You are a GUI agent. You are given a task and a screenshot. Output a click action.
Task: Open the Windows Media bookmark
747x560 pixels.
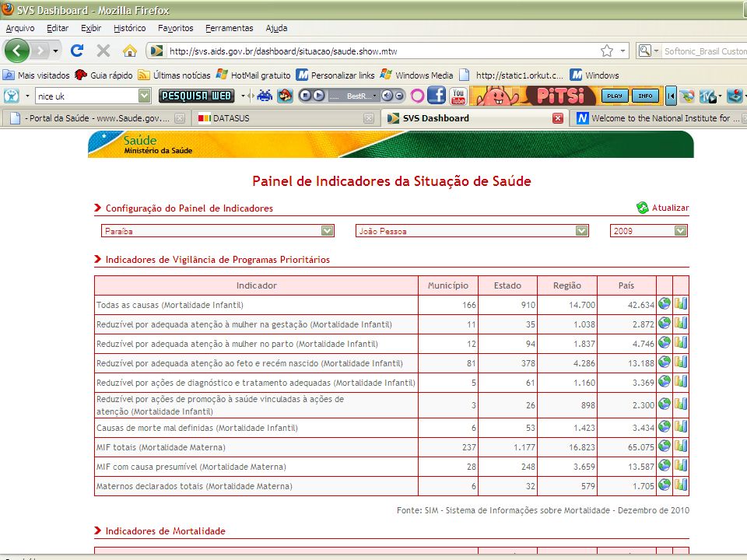[417, 75]
